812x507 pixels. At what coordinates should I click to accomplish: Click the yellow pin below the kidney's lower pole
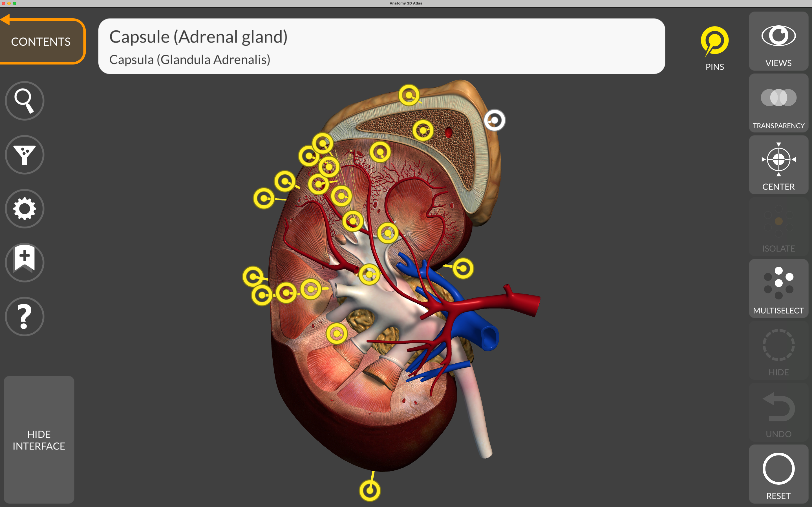coord(370,490)
